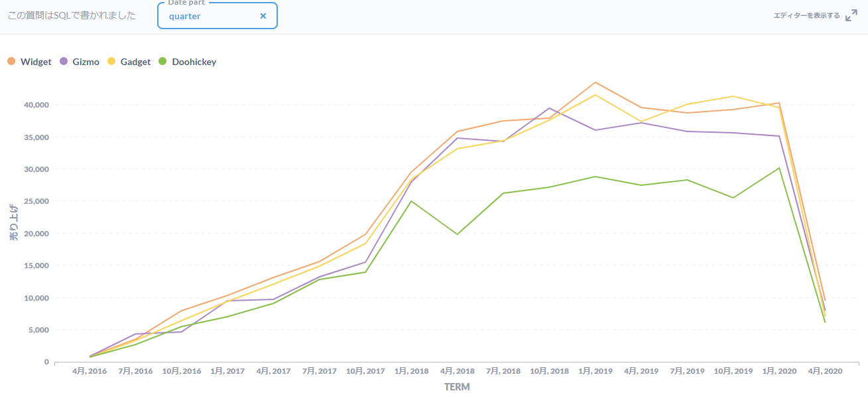The height and width of the screenshot is (399, 868).
Task: Toggle the Doohickey series label
Action: pyautogui.click(x=194, y=62)
